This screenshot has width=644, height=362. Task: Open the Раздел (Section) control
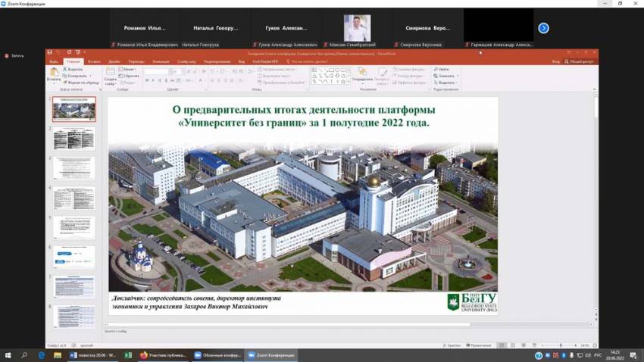point(128,83)
